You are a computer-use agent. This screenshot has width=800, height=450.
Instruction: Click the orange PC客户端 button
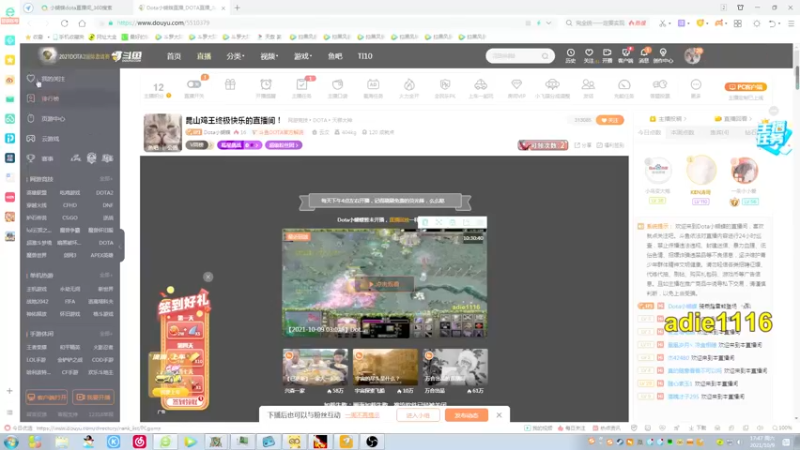coord(745,87)
